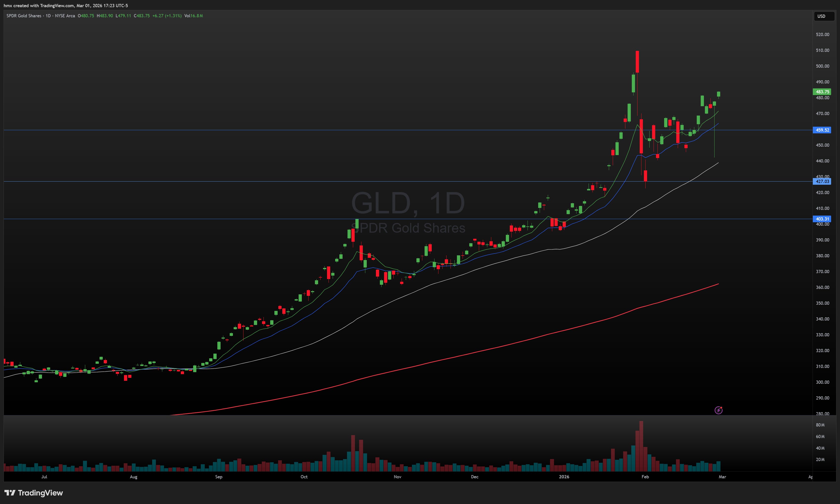Click the tall red candle near 510
The height and width of the screenshot is (504, 840).
(637, 61)
